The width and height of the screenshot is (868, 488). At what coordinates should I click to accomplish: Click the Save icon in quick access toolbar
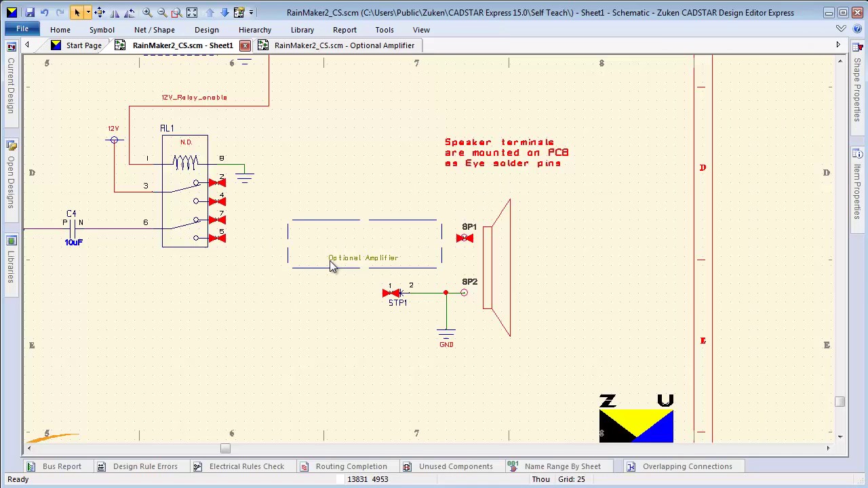tap(29, 12)
